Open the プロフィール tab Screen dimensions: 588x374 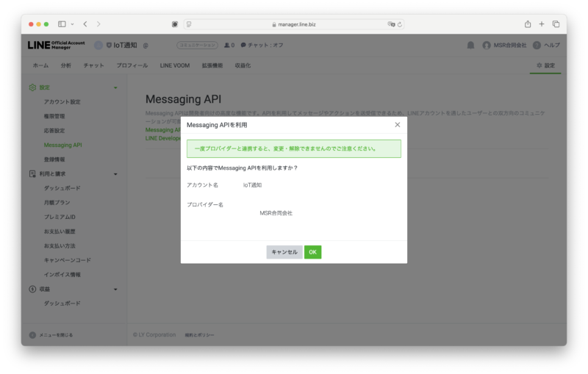point(132,65)
